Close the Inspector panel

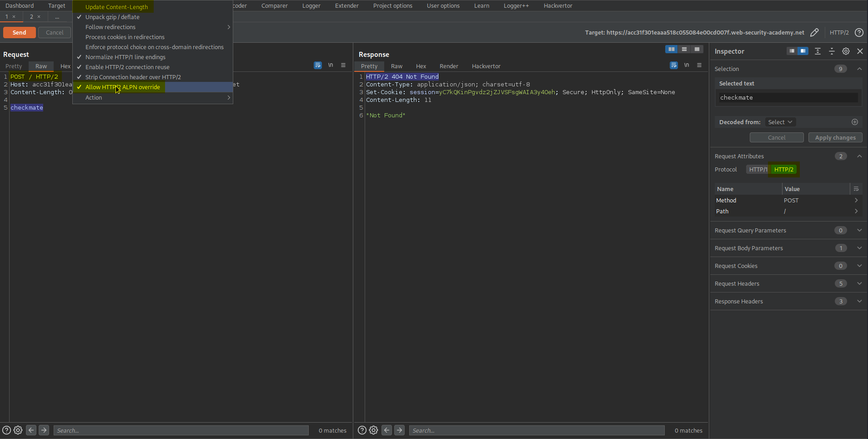[x=860, y=51]
